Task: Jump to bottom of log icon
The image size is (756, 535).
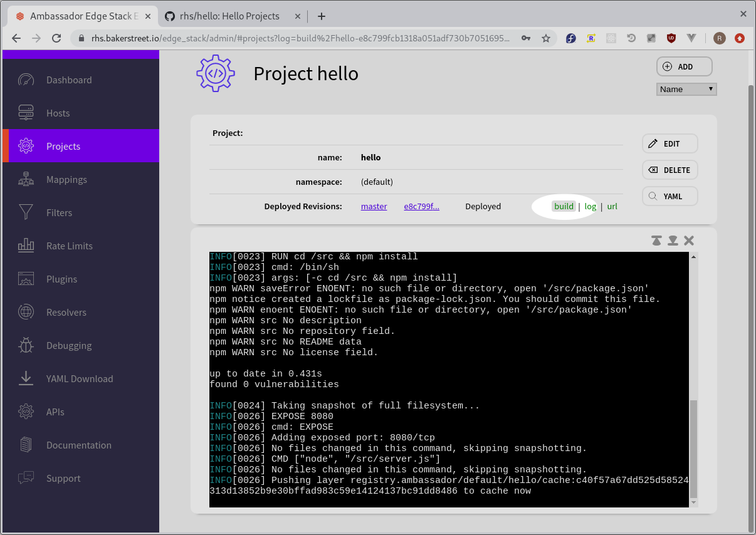Action: pyautogui.click(x=673, y=241)
